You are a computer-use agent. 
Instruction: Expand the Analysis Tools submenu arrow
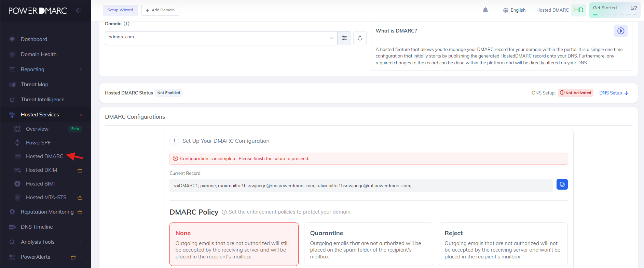pyautogui.click(x=81, y=242)
